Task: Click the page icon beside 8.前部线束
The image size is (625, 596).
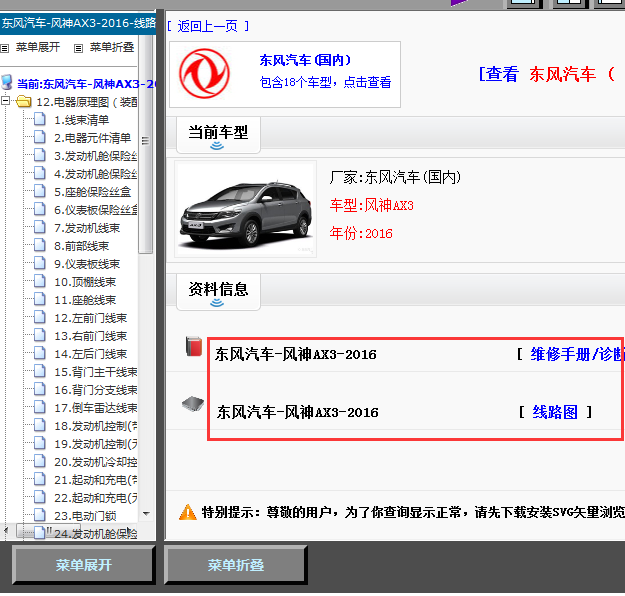Action: tap(39, 245)
